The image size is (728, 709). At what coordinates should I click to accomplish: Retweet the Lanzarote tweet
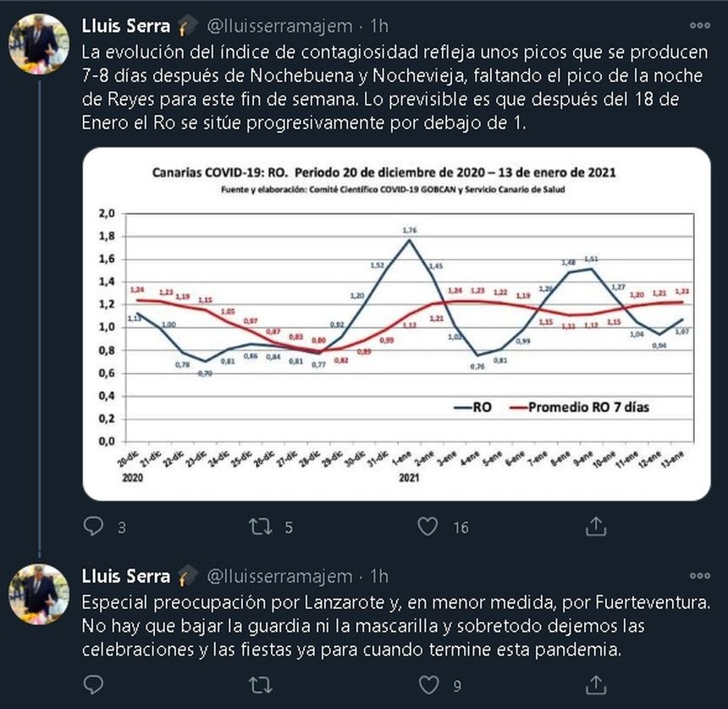pos(260,684)
